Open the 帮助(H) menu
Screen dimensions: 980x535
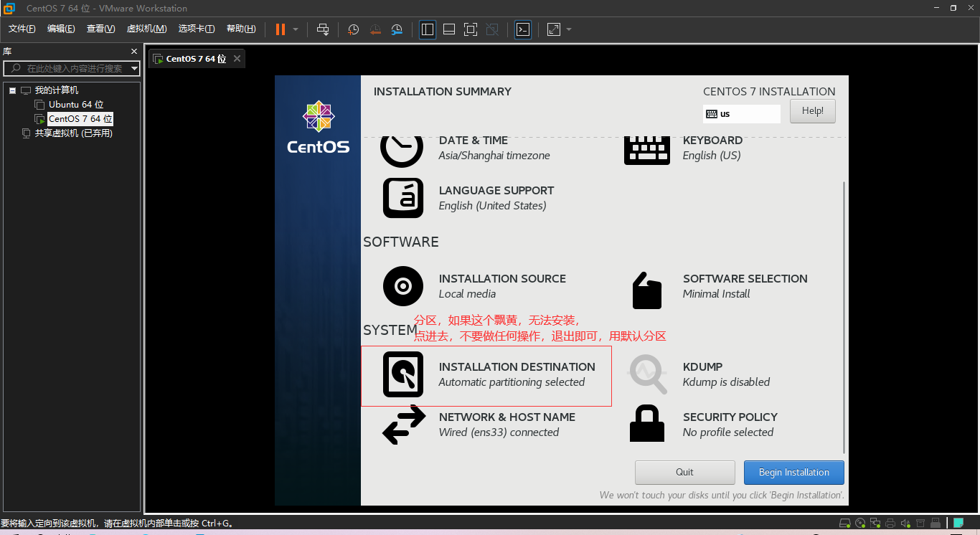[x=241, y=29]
